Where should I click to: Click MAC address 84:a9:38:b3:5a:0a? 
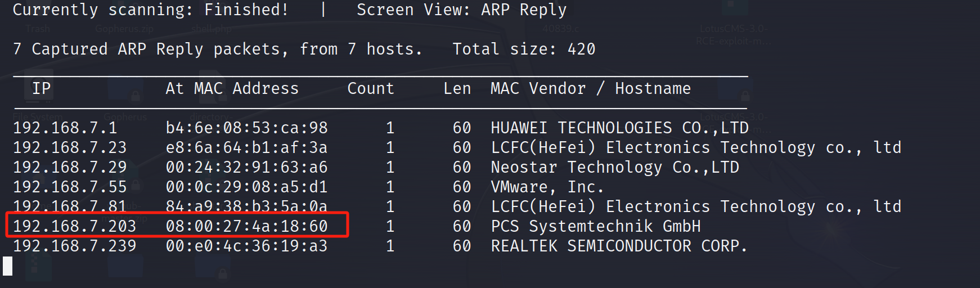point(246,206)
